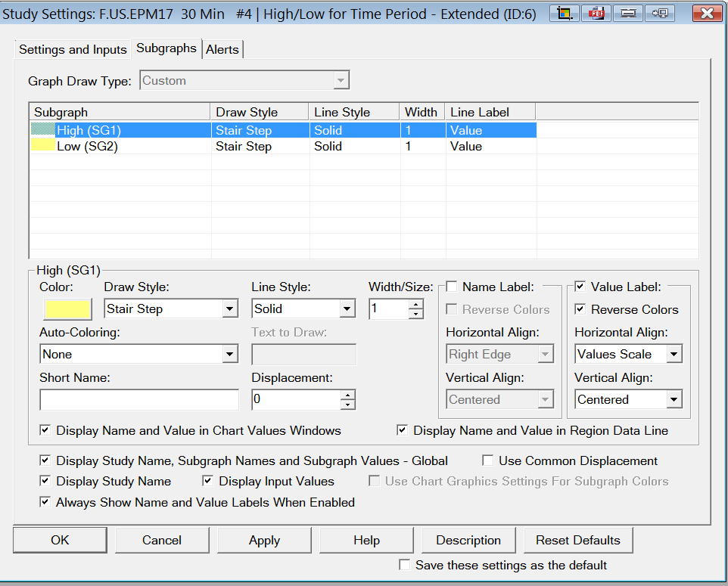Click the Short Name input field
This screenshot has width=728, height=586.
click(x=138, y=400)
